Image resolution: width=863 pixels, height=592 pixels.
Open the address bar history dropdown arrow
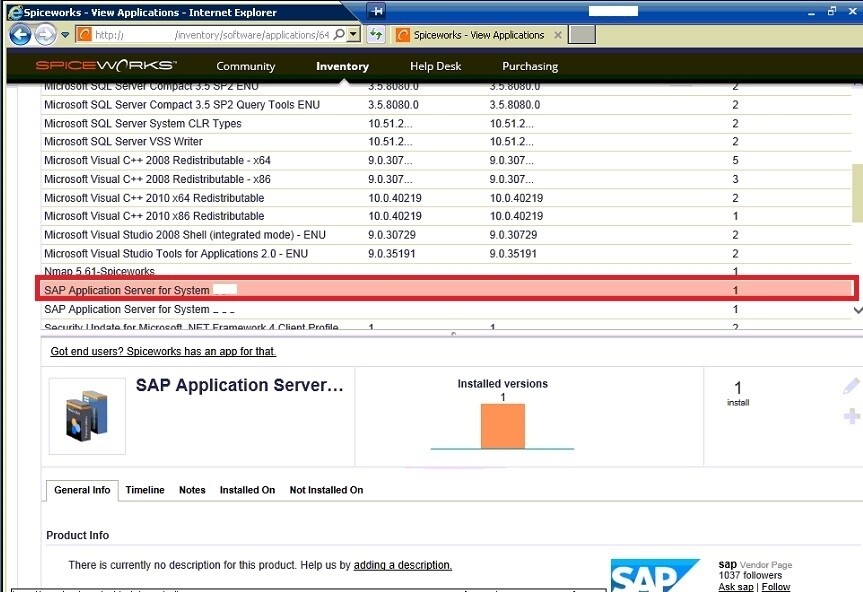[x=354, y=35]
